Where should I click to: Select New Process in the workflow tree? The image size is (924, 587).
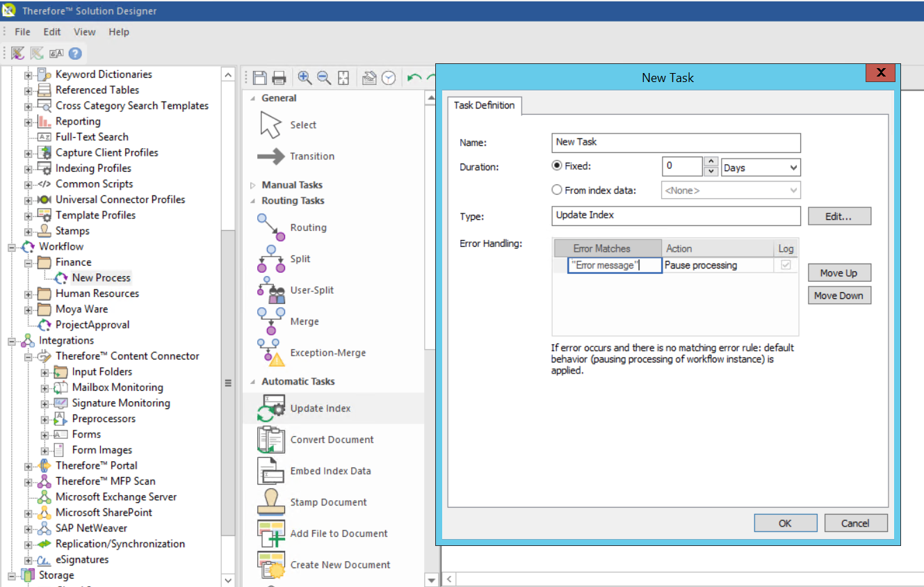click(101, 278)
